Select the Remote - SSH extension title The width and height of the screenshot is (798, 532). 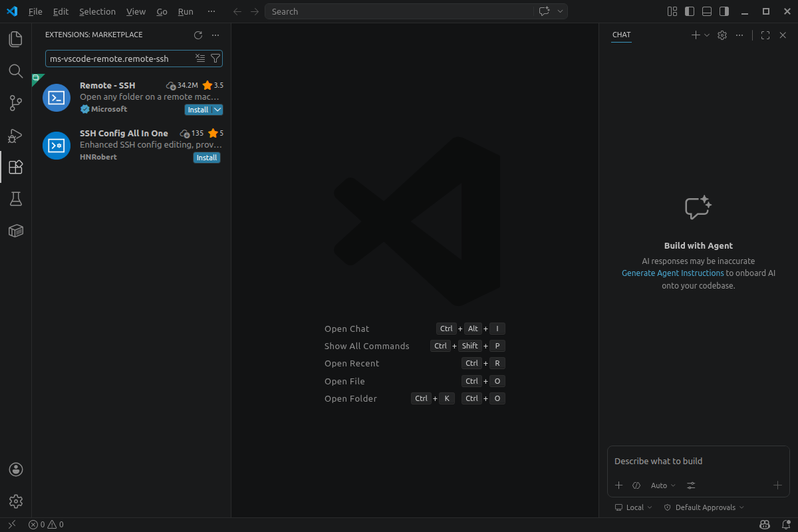coord(108,85)
